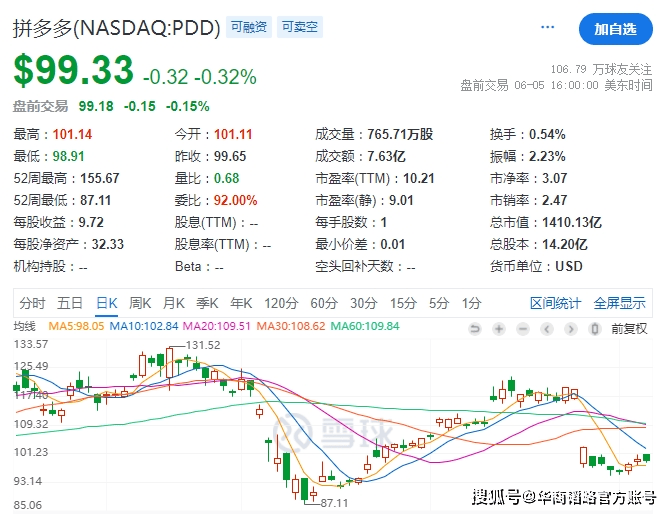Click the 可融资 margin tag

(x=249, y=27)
